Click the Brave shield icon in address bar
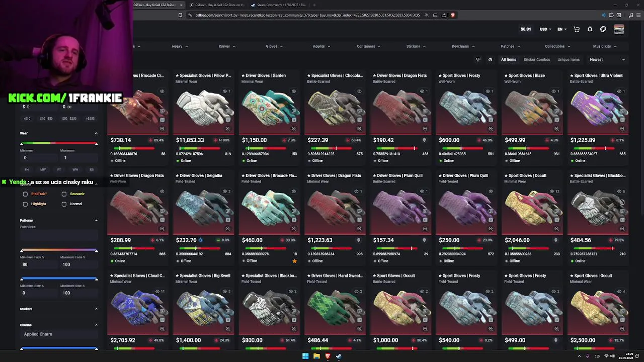This screenshot has height=362, width=644. tap(452, 15)
